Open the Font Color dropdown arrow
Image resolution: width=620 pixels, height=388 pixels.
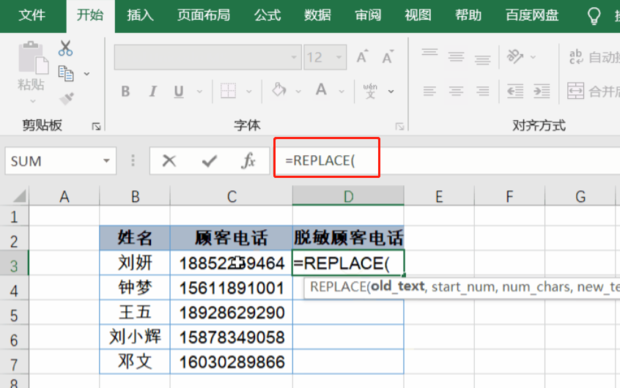(341, 92)
